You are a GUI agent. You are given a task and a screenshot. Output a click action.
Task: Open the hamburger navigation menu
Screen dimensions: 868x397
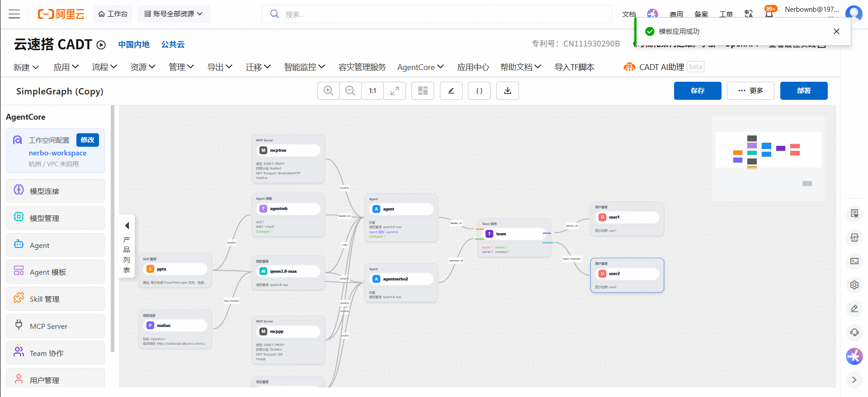click(14, 14)
